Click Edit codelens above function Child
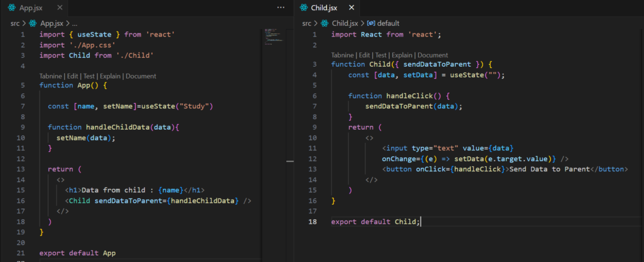 coord(365,55)
